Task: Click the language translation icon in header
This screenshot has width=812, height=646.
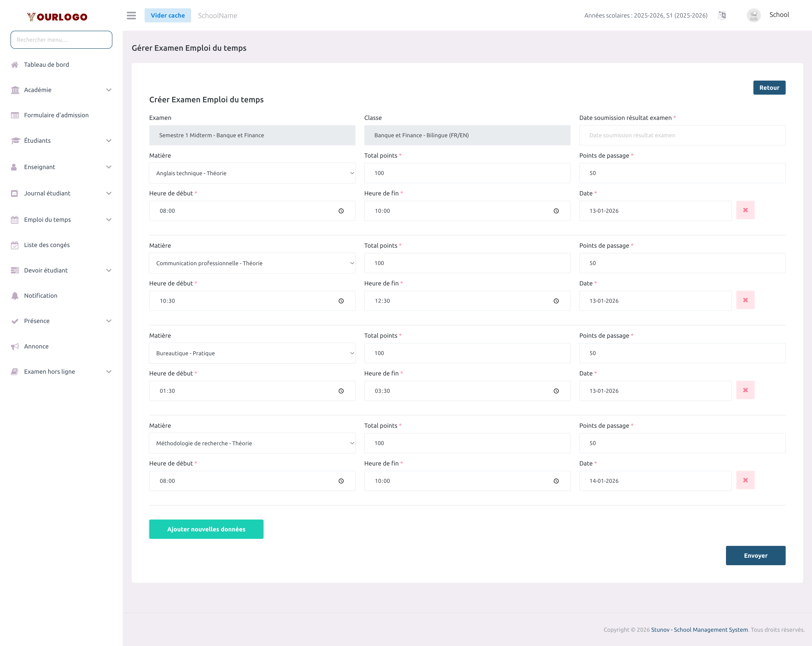Action: pyautogui.click(x=722, y=15)
